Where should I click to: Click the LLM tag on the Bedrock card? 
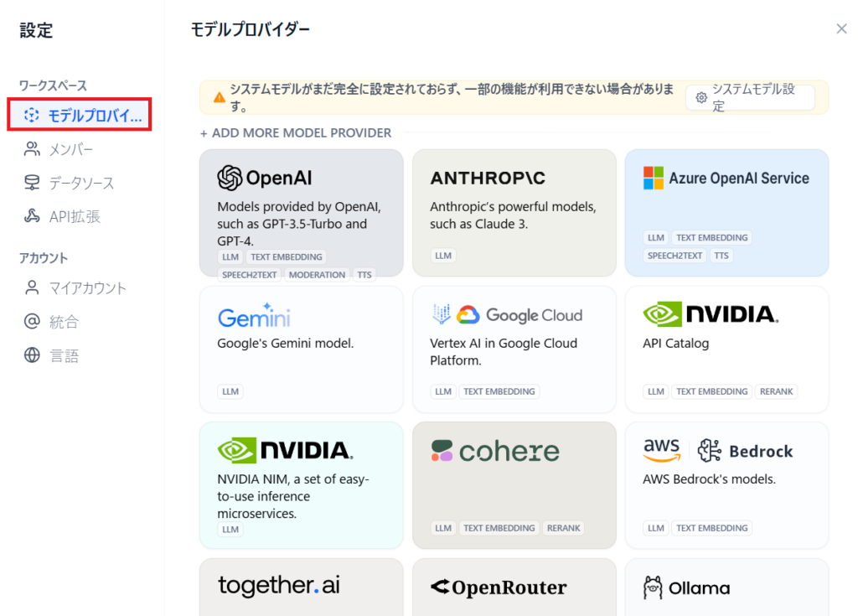[x=655, y=528]
